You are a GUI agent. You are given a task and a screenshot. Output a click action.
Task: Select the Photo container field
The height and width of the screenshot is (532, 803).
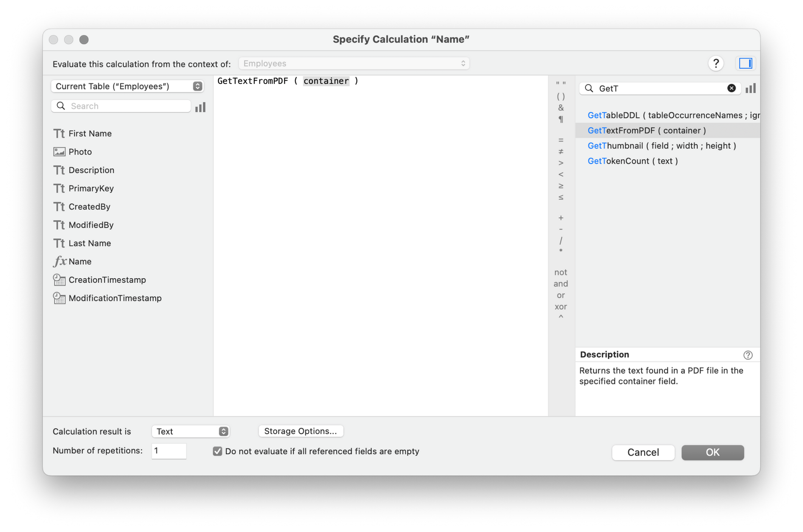tap(72, 152)
